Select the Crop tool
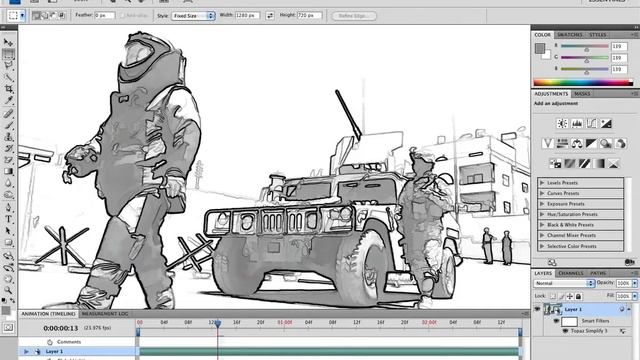Image resolution: width=640 pixels, height=360 pixels. coord(8,89)
